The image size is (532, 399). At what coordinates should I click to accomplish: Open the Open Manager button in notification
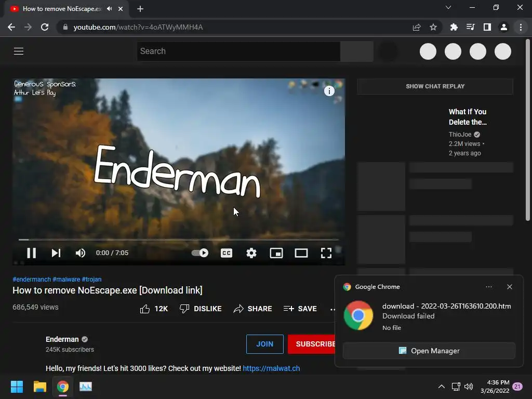[x=429, y=351]
